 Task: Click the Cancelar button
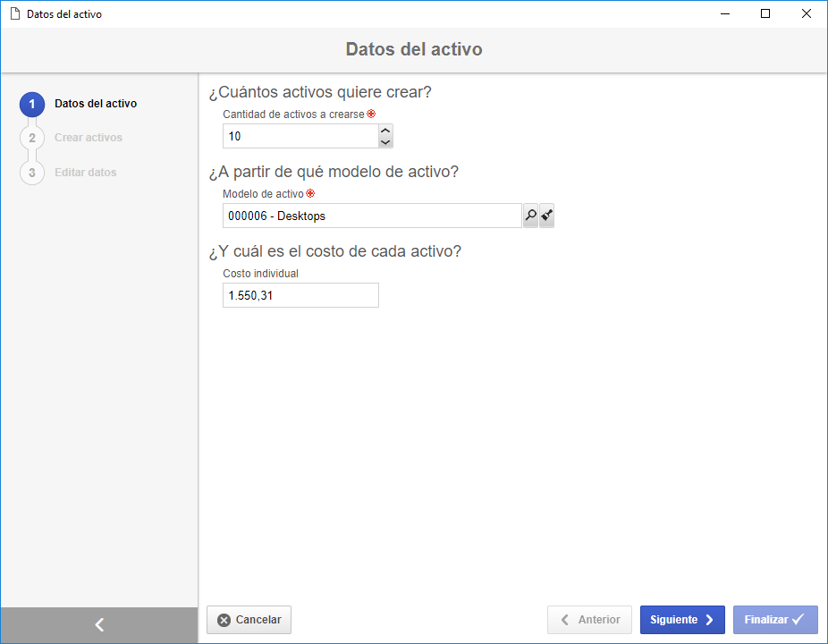(x=249, y=620)
